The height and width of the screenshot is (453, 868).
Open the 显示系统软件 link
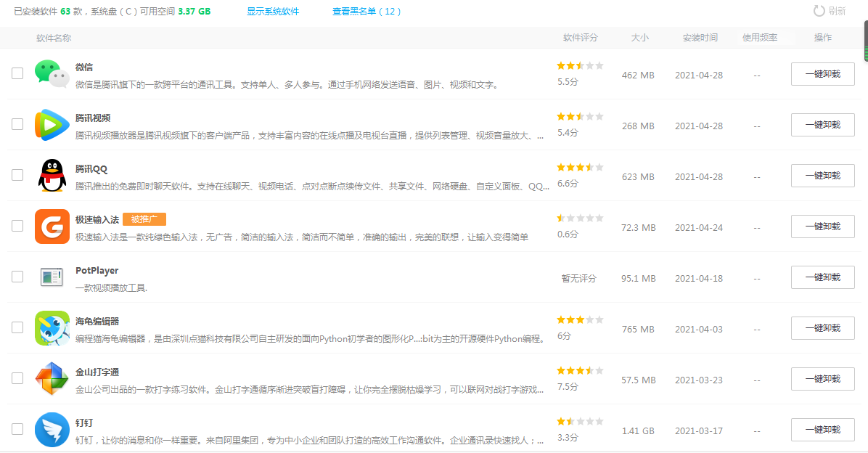tap(273, 12)
